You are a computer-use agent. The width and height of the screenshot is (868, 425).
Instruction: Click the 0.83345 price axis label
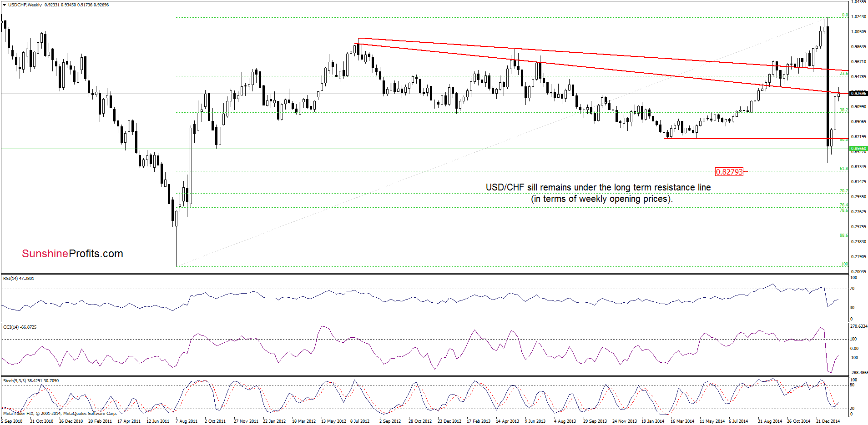coord(859,167)
